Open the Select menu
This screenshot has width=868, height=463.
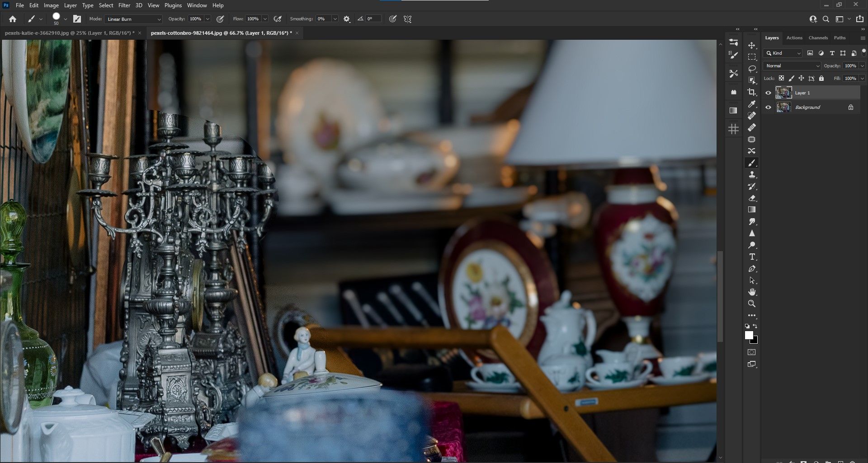pyautogui.click(x=106, y=5)
